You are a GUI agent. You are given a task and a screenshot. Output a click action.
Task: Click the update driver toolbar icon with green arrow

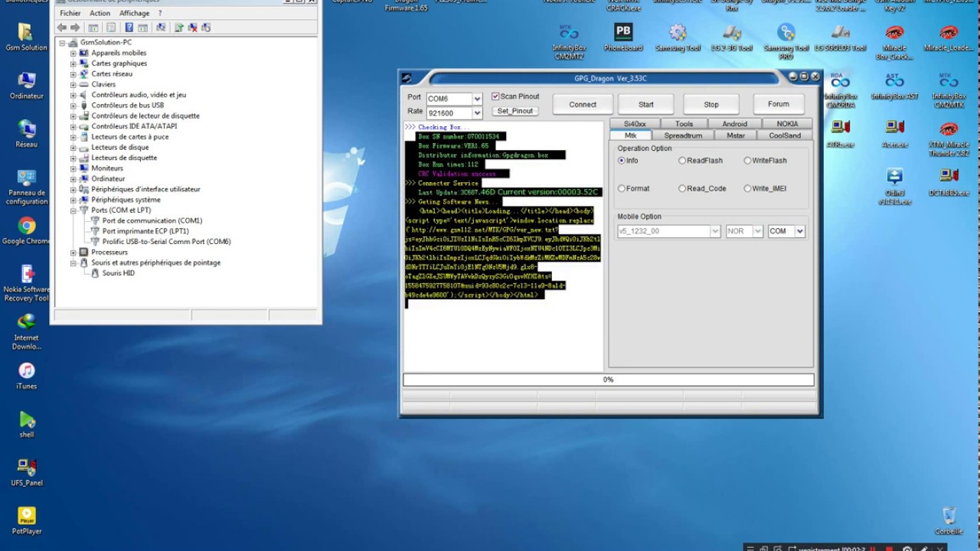point(178,28)
